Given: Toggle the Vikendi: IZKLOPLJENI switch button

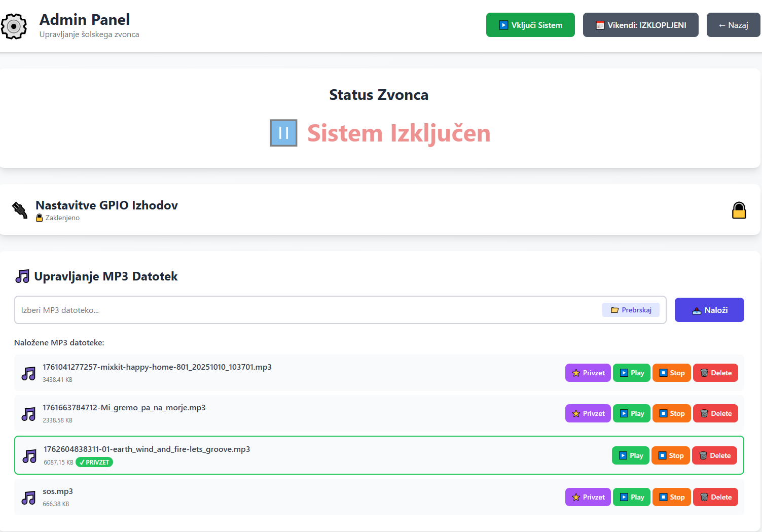Looking at the screenshot, I should (640, 25).
